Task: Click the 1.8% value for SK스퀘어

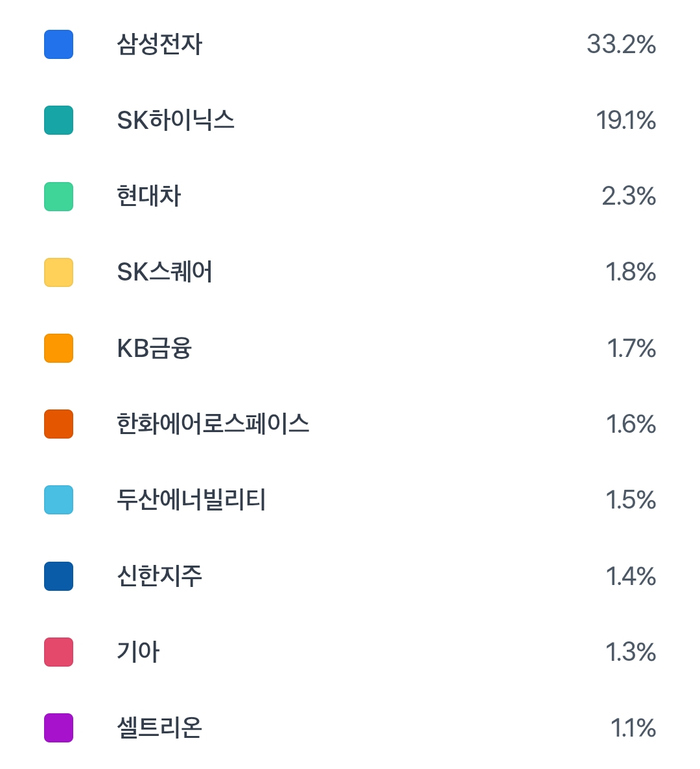Action: click(630, 272)
